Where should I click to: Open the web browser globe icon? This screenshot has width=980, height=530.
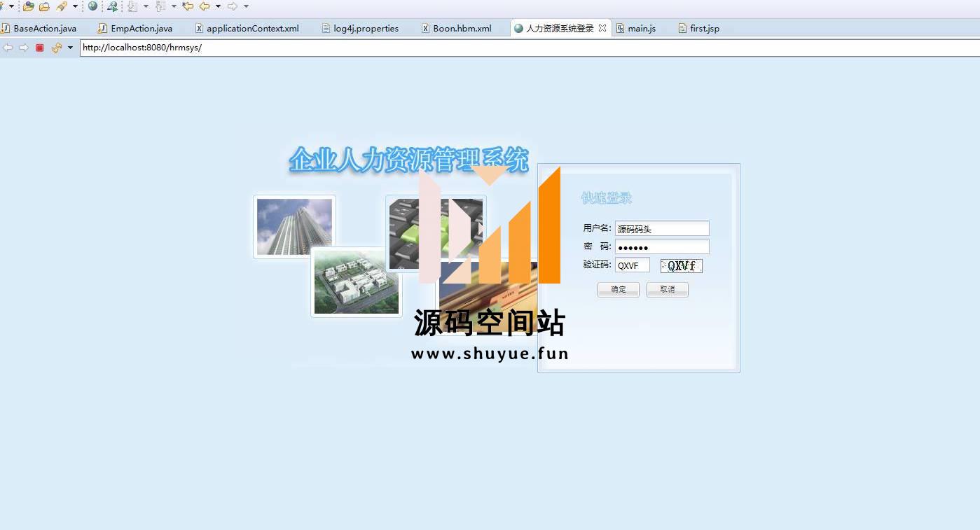tap(92, 6)
